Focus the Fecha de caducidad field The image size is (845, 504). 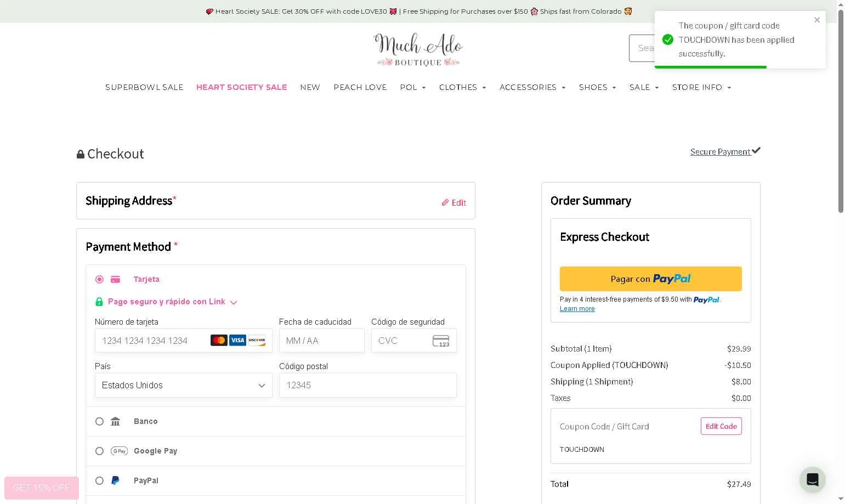(322, 341)
